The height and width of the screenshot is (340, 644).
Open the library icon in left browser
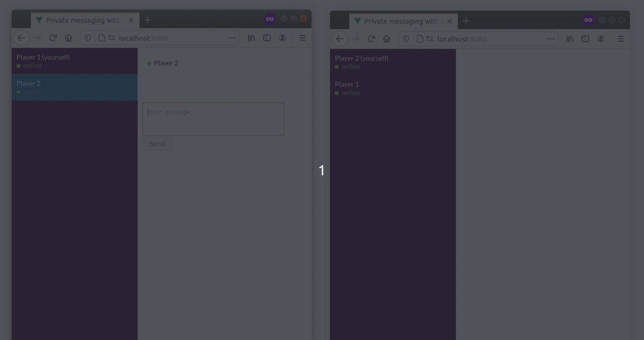(x=251, y=38)
